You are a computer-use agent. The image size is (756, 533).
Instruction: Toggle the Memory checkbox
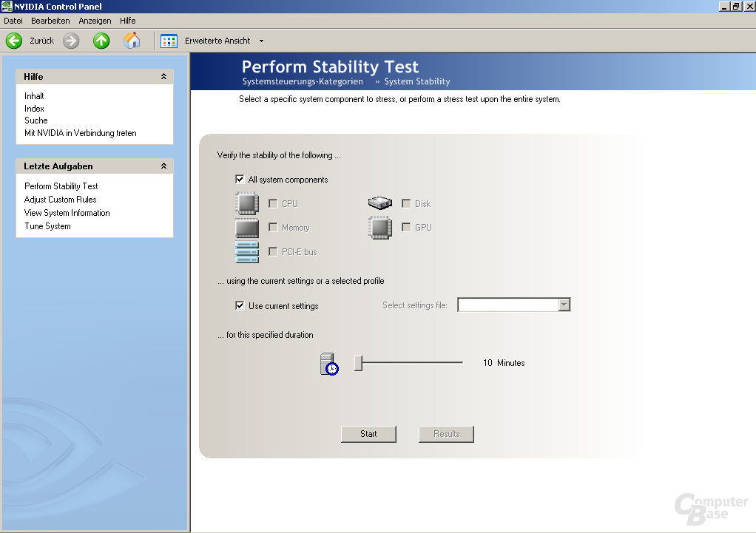tap(273, 227)
